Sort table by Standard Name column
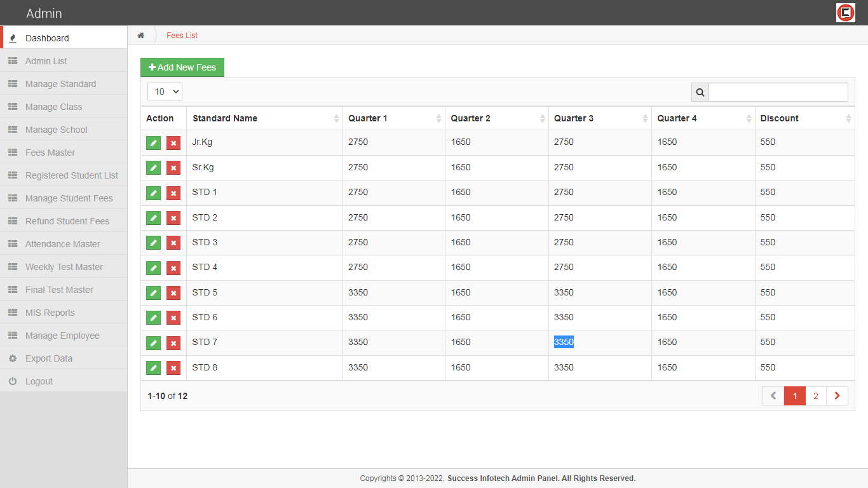Viewport: 868px width, 488px height. [264, 118]
